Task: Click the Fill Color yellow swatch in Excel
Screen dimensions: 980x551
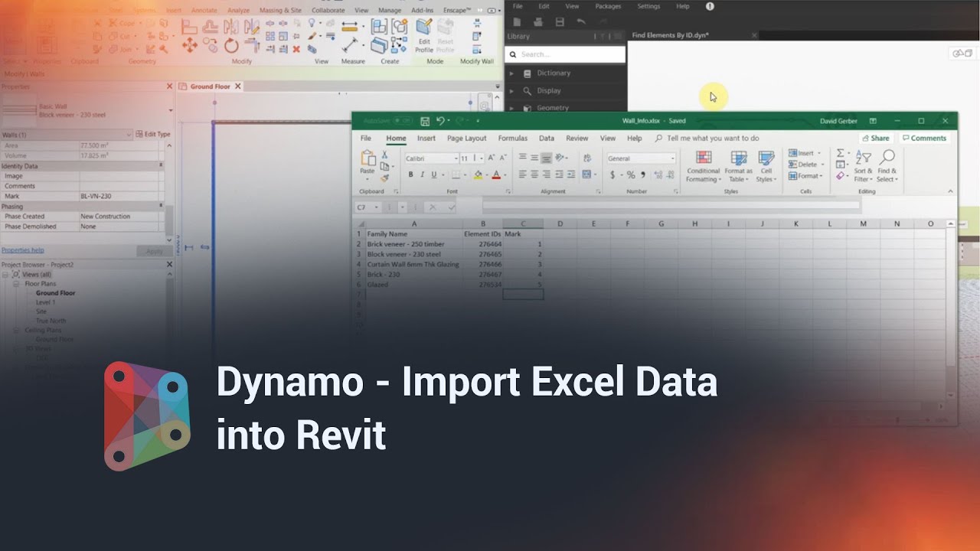Action: 478,175
